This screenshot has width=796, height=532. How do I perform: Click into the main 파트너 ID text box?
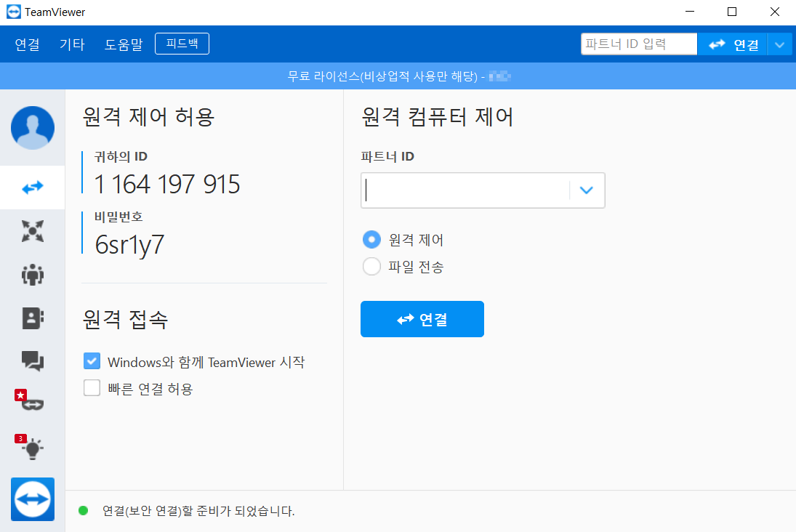465,190
